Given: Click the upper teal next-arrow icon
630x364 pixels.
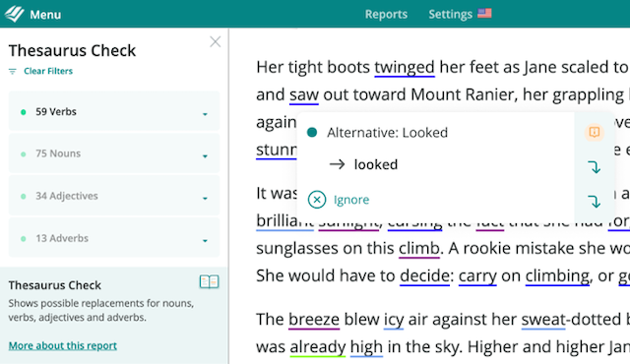Looking at the screenshot, I should [x=595, y=166].
